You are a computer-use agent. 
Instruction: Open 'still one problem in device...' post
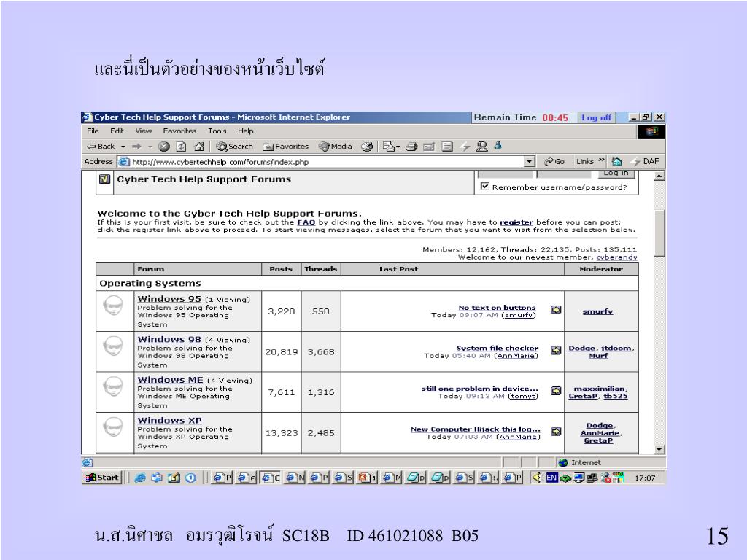click(479, 389)
